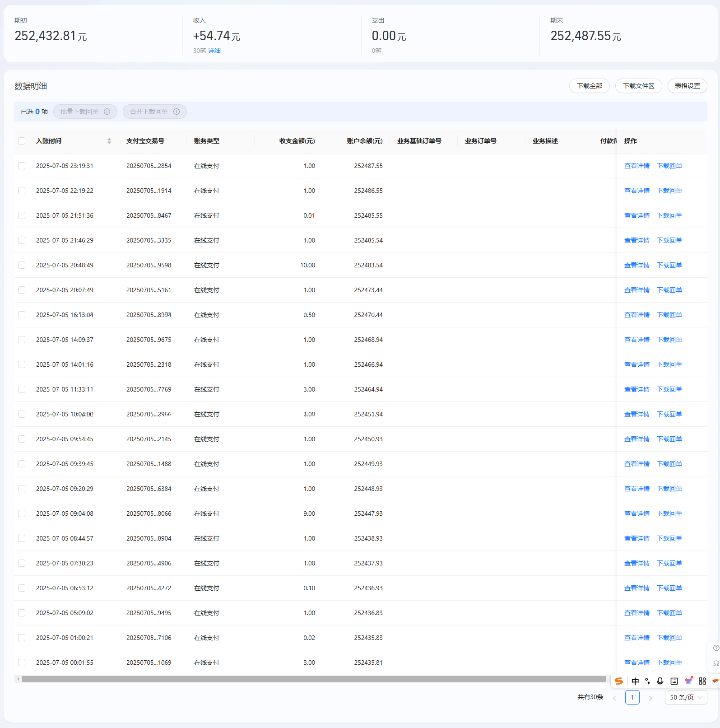The height and width of the screenshot is (728, 720).
Task: Check row 2025-07-05 23:19:31
Action: coord(22,166)
